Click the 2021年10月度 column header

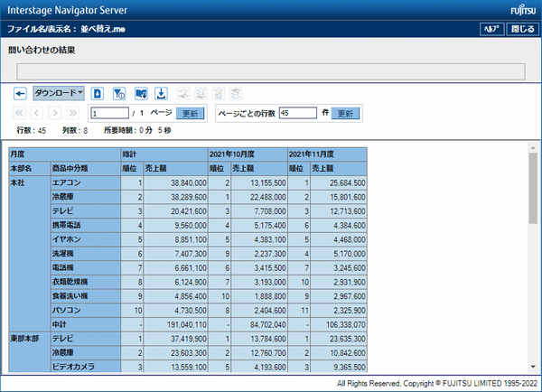click(248, 154)
